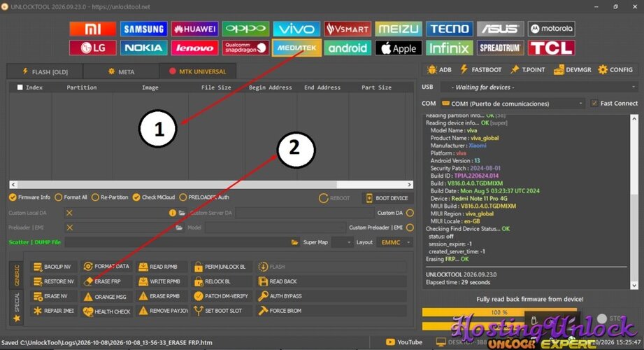Select the SPECIAL vertical tab

pyautogui.click(x=17, y=307)
